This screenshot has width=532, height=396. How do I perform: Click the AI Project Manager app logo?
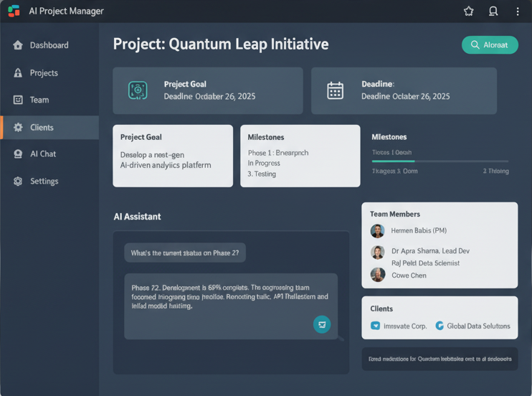coord(14,11)
